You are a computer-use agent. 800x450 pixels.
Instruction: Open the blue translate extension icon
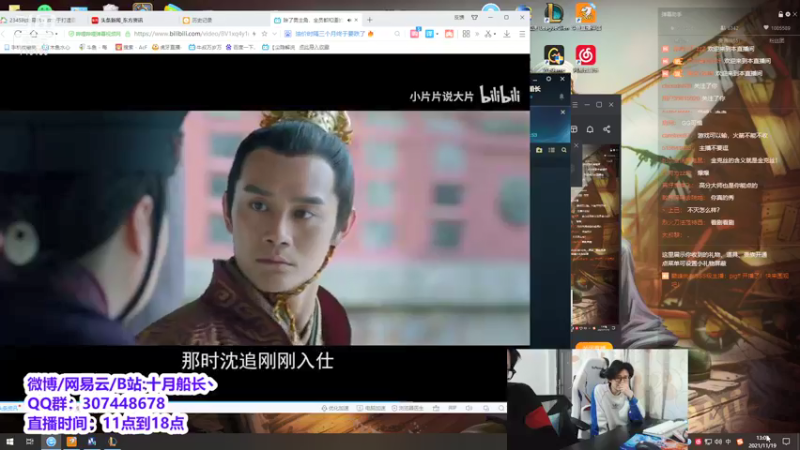click(430, 34)
